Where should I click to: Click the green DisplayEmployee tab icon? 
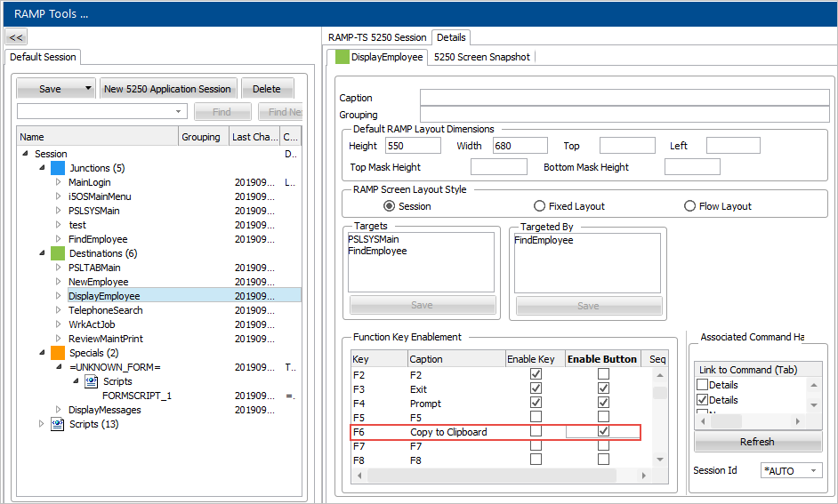tap(342, 57)
